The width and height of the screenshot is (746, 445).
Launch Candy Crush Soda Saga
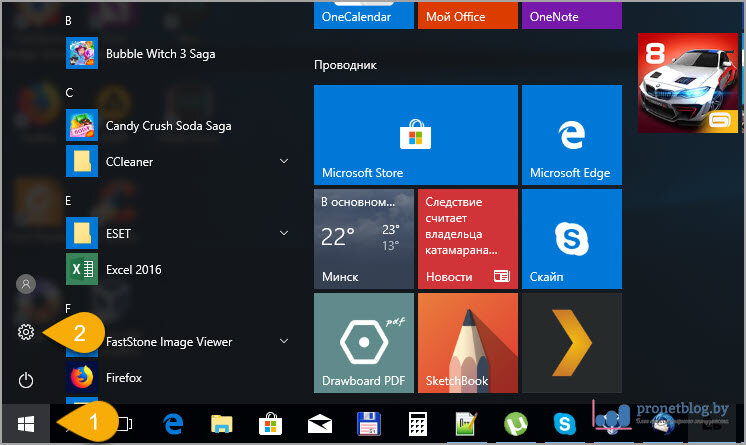coord(178,125)
